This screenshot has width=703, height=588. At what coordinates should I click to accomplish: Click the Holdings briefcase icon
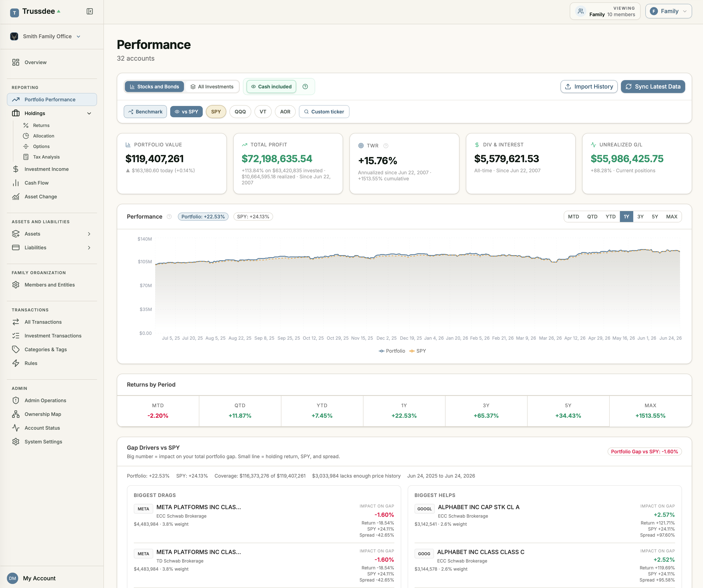point(16,113)
